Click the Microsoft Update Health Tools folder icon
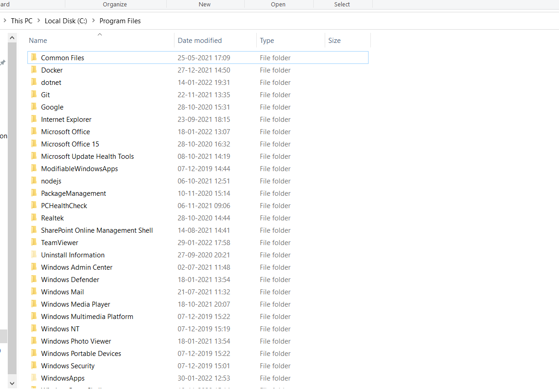 pyautogui.click(x=34, y=156)
